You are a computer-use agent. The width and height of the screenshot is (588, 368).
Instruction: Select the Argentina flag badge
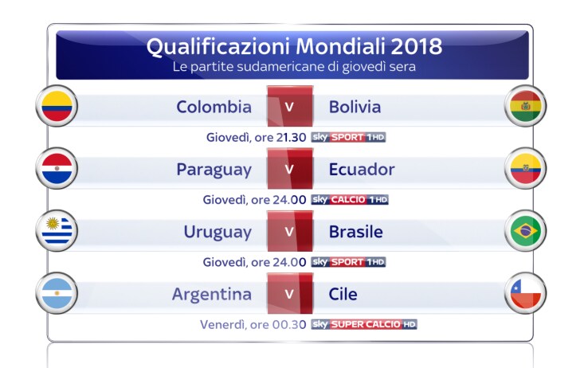(x=57, y=293)
